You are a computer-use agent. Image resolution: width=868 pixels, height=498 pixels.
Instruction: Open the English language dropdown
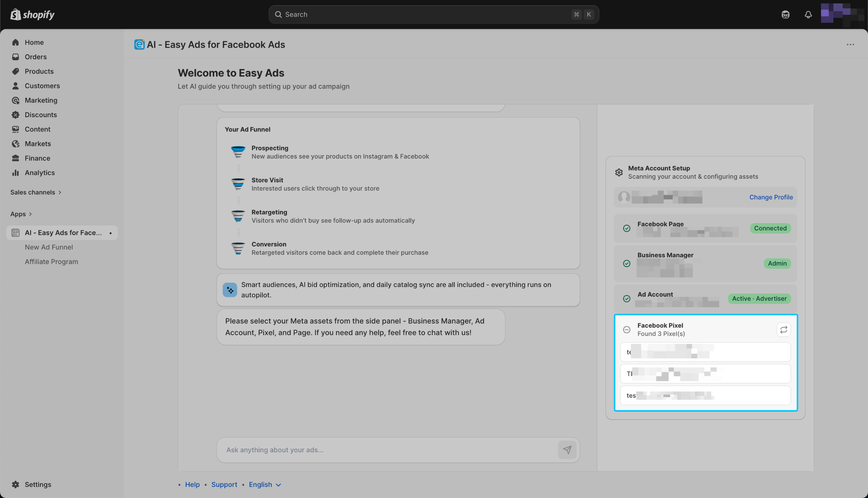click(264, 484)
